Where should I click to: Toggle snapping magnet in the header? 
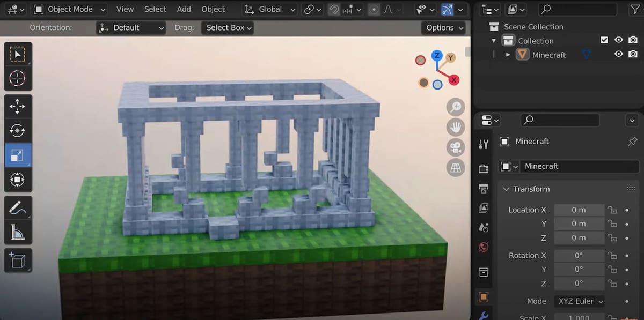(x=334, y=9)
